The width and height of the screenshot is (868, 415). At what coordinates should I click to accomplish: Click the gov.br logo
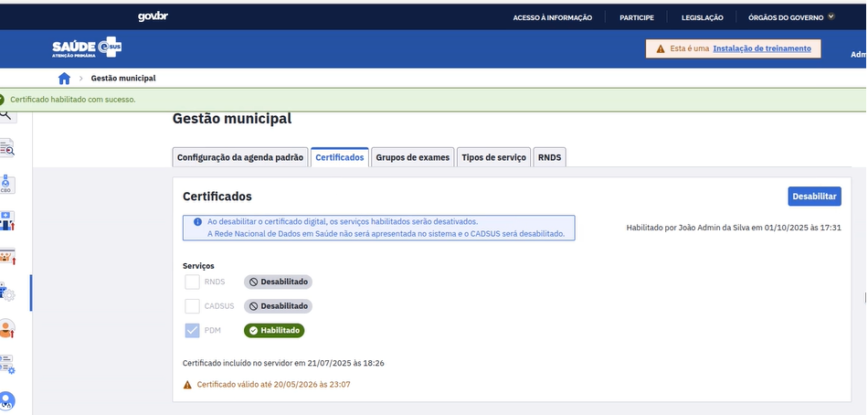click(153, 16)
